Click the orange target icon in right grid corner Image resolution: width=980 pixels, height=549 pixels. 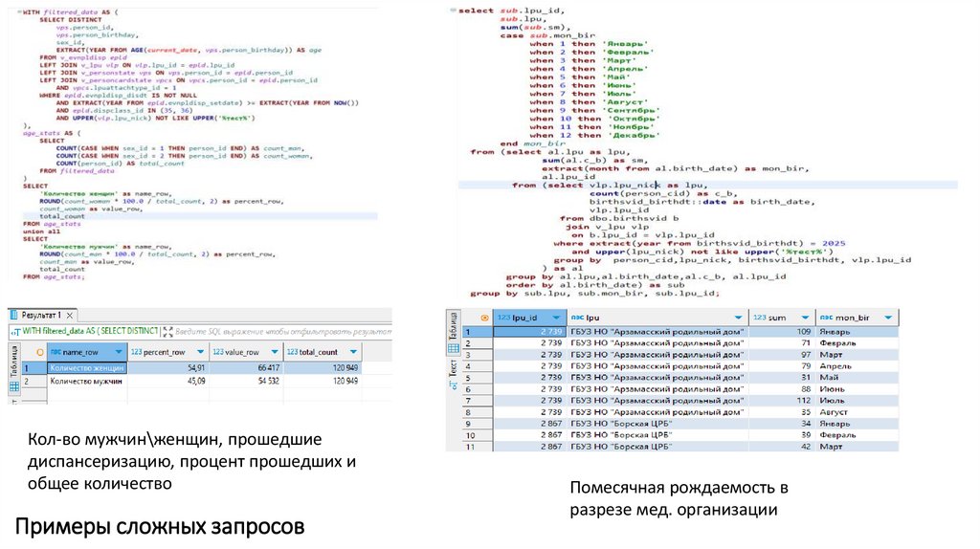(483, 318)
